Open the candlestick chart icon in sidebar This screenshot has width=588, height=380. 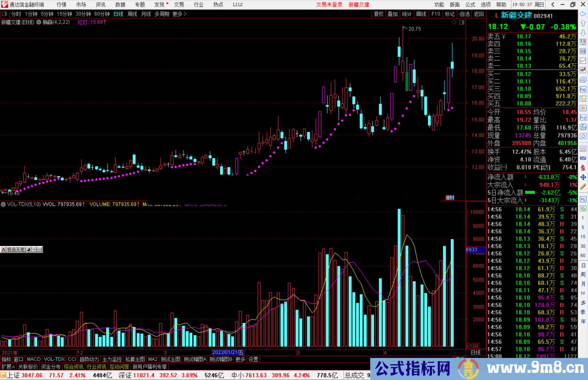click(583, 70)
